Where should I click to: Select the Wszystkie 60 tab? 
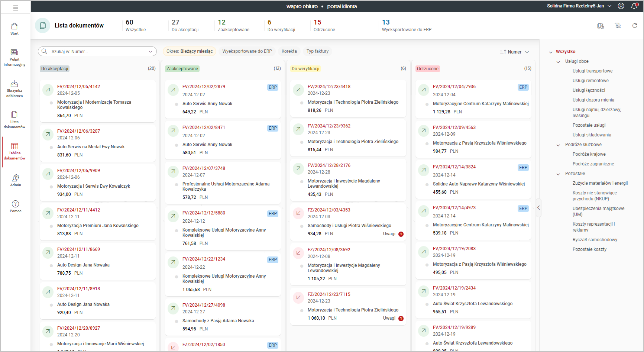(x=136, y=25)
